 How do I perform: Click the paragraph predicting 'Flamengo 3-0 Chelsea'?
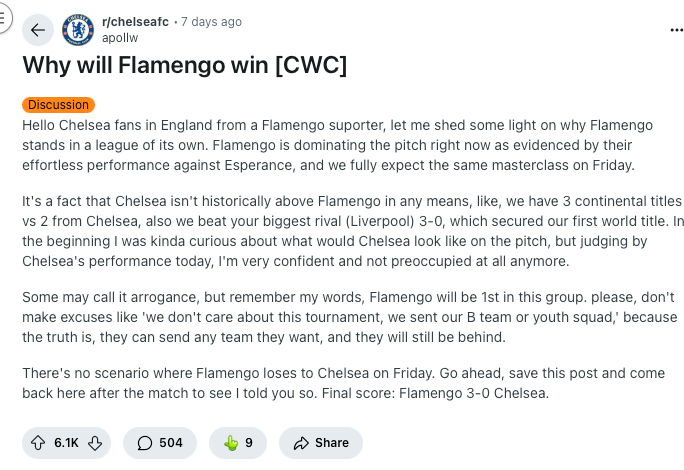click(344, 383)
